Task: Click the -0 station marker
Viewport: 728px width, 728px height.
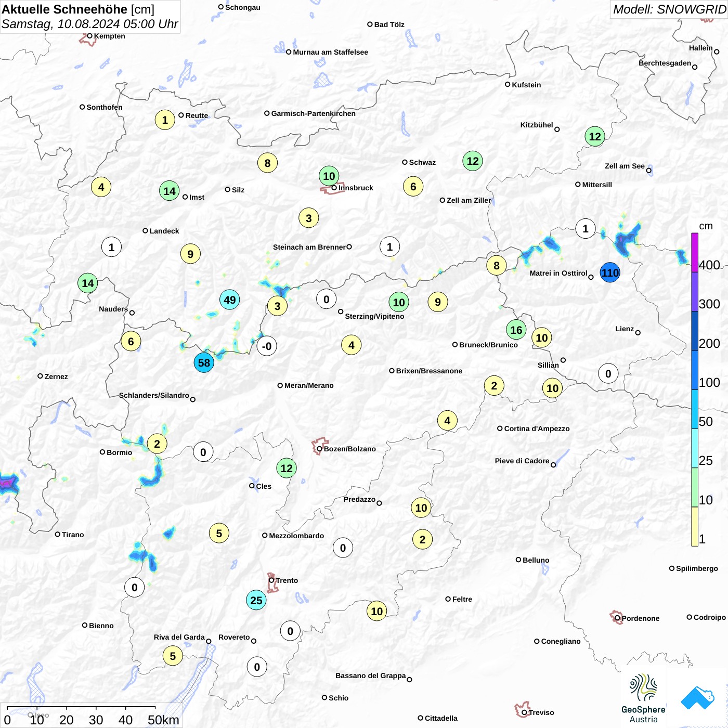Action: [x=267, y=346]
